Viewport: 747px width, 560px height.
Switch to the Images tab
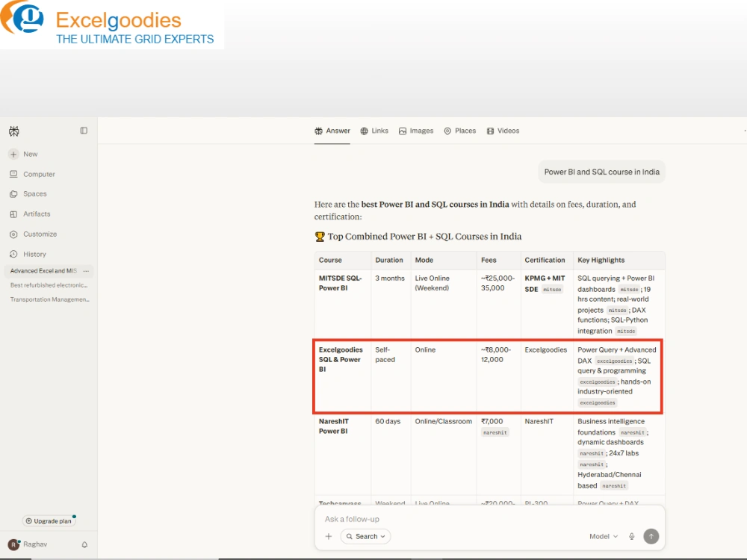[x=416, y=131]
